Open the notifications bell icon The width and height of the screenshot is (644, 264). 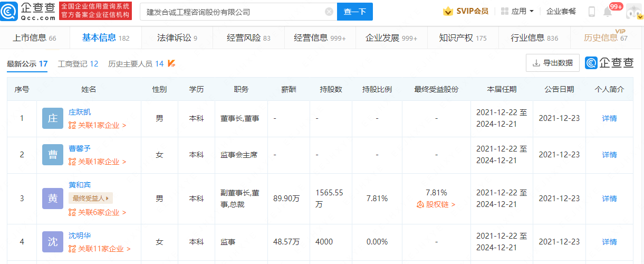pos(608,12)
